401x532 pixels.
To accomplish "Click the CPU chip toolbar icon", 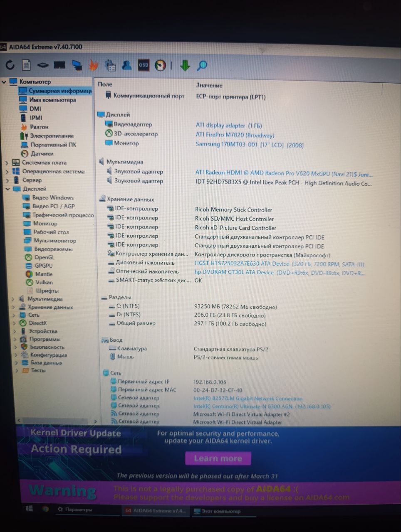I will (x=43, y=65).
